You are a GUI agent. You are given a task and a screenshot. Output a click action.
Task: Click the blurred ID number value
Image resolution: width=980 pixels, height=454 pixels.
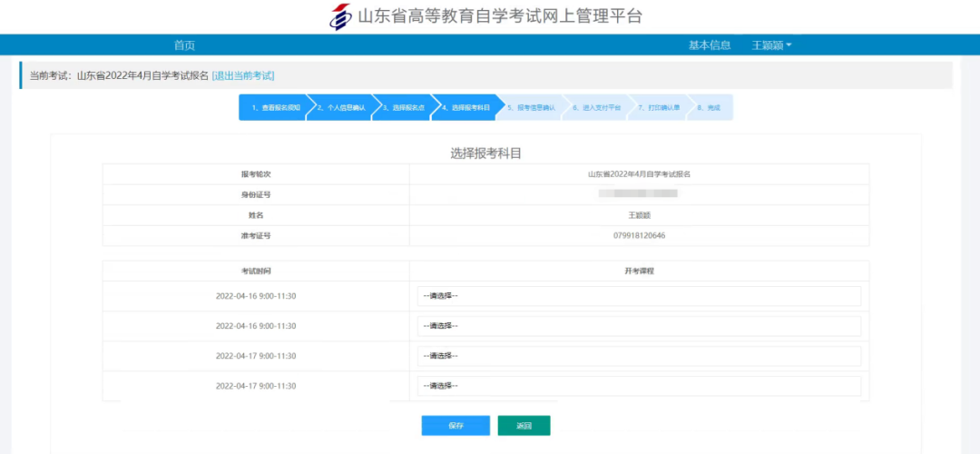638,193
